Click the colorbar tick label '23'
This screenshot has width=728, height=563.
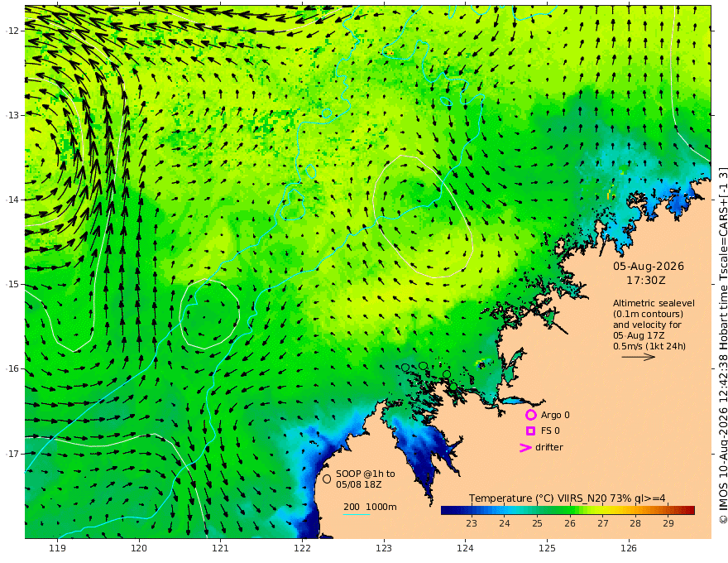pyautogui.click(x=472, y=523)
